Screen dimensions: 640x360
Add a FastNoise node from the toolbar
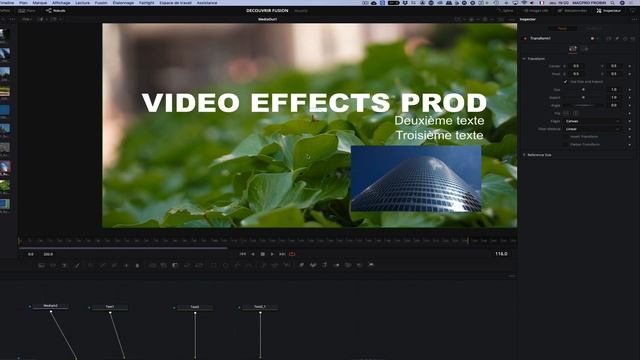pos(53,265)
